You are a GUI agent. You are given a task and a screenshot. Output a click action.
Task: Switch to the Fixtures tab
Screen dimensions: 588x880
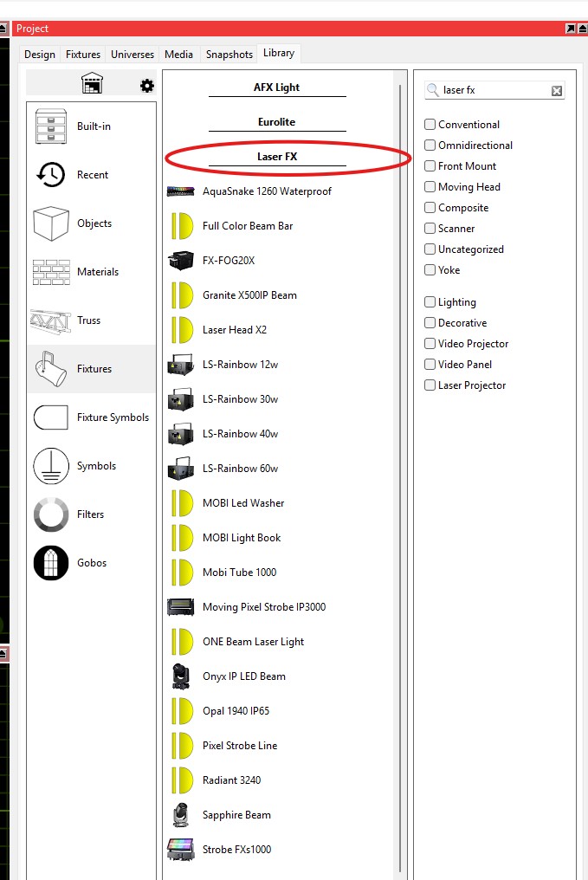(x=83, y=55)
